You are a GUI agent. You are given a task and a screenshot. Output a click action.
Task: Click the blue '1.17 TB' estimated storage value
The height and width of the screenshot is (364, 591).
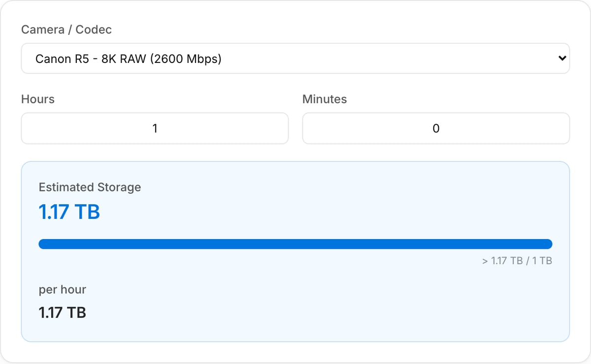69,212
